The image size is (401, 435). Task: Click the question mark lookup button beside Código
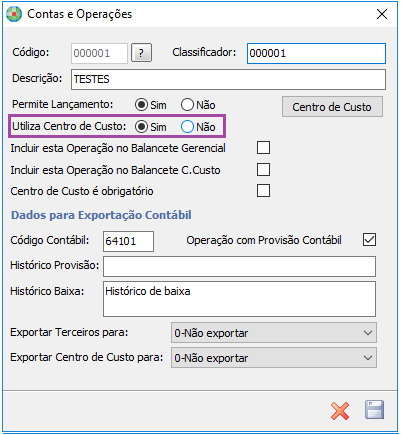pos(141,53)
